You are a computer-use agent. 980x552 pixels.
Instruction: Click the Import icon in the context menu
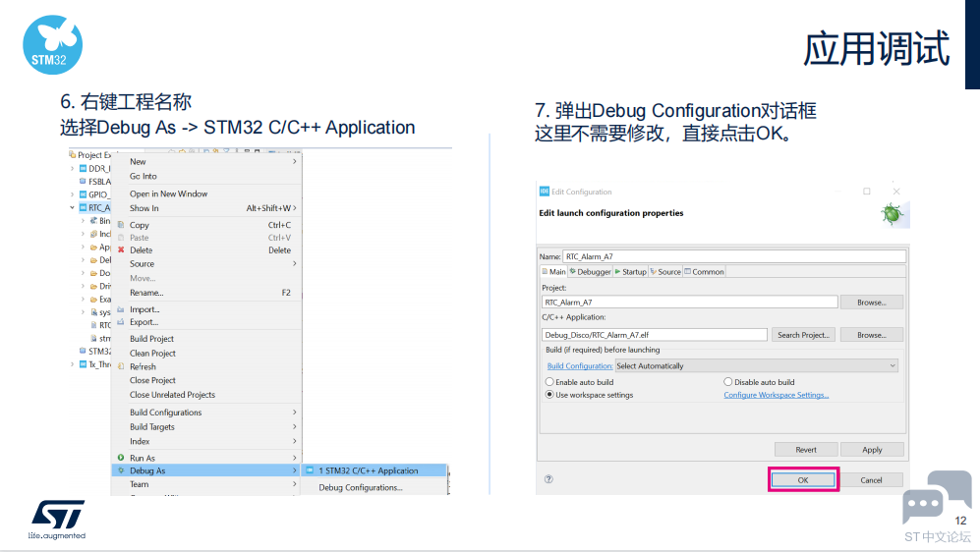[x=121, y=309]
